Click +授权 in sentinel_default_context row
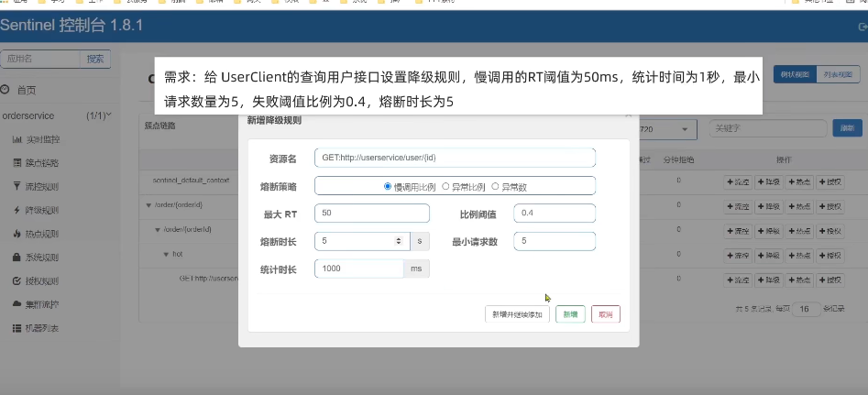This screenshot has height=395, width=868. point(830,182)
